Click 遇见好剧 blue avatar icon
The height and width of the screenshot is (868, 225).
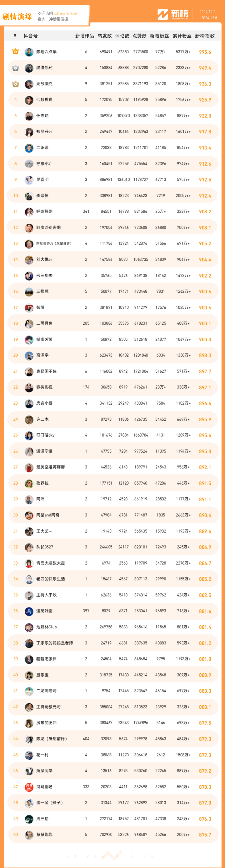click(x=29, y=611)
